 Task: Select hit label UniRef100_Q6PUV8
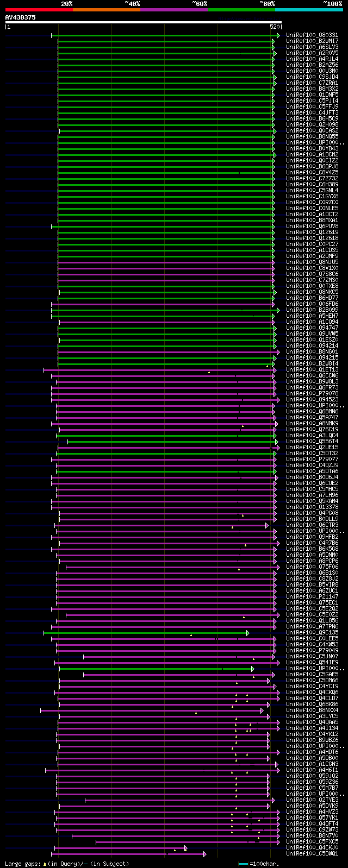pos(312,227)
